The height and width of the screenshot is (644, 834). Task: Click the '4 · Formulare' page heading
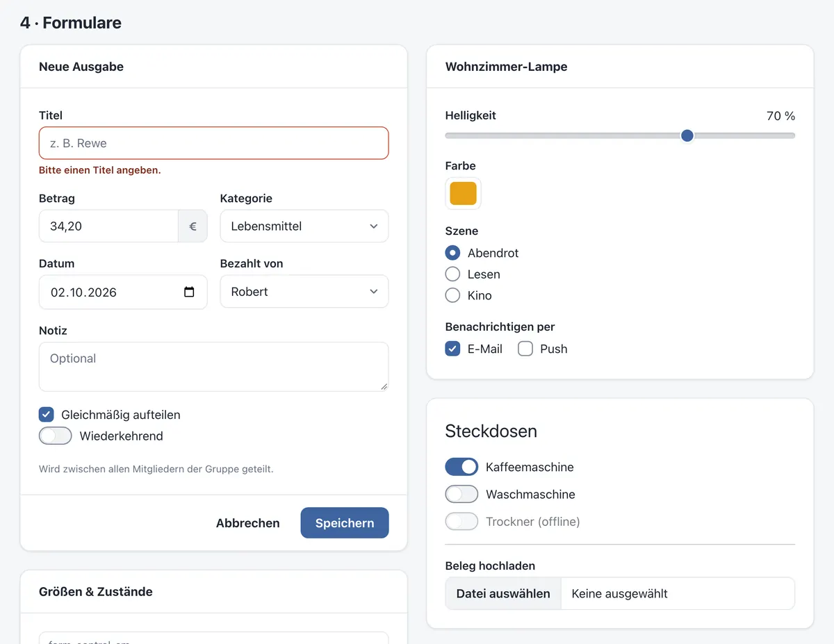pyautogui.click(x=71, y=22)
